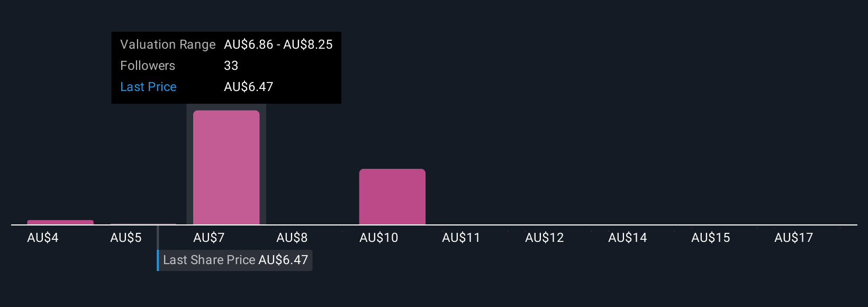Click the AU$14 axis label
Screen dimensions: 868x307
tap(628, 238)
